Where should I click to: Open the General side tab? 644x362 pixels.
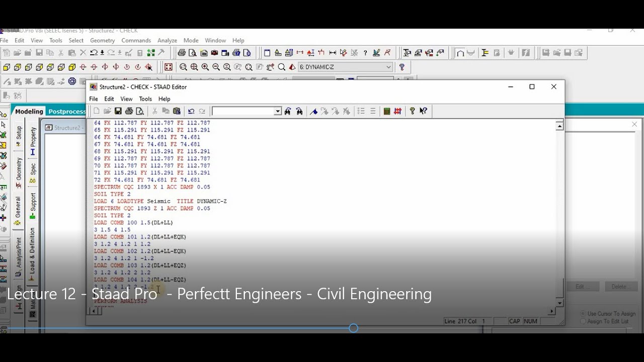click(19, 210)
